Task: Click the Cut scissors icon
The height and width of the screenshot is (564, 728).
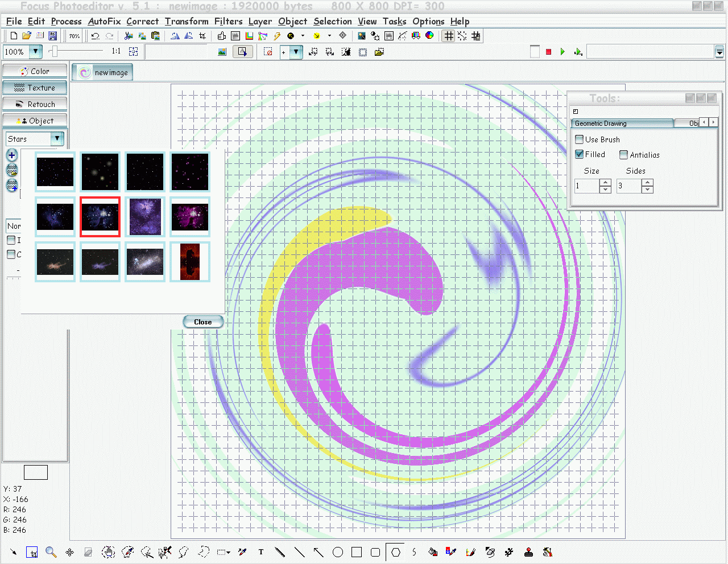Action: click(129, 36)
